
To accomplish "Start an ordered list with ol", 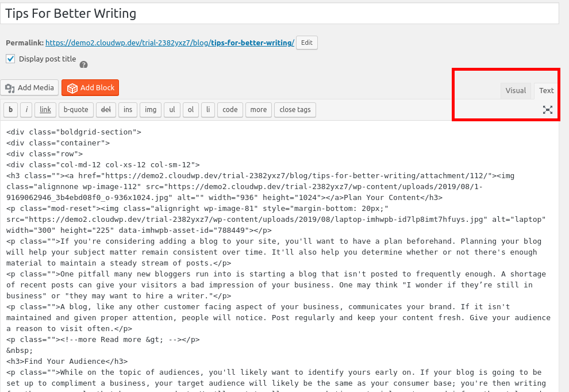I will coord(190,110).
